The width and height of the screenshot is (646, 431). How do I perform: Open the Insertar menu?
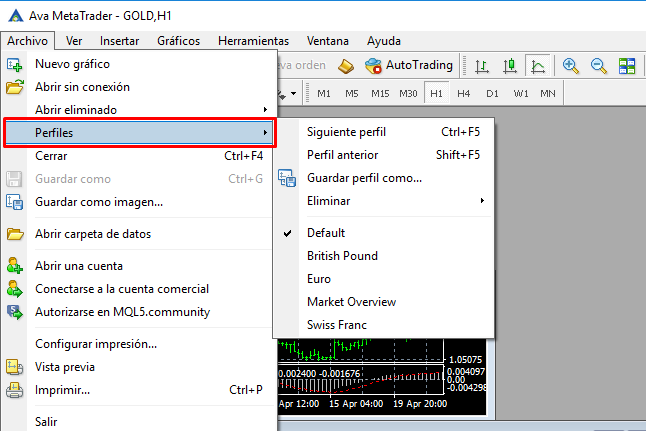(119, 41)
